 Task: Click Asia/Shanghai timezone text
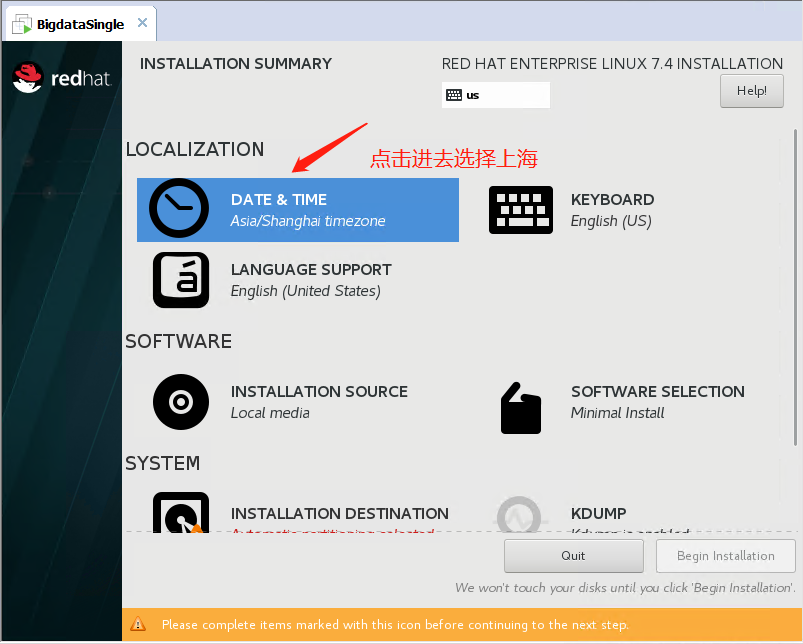308,221
